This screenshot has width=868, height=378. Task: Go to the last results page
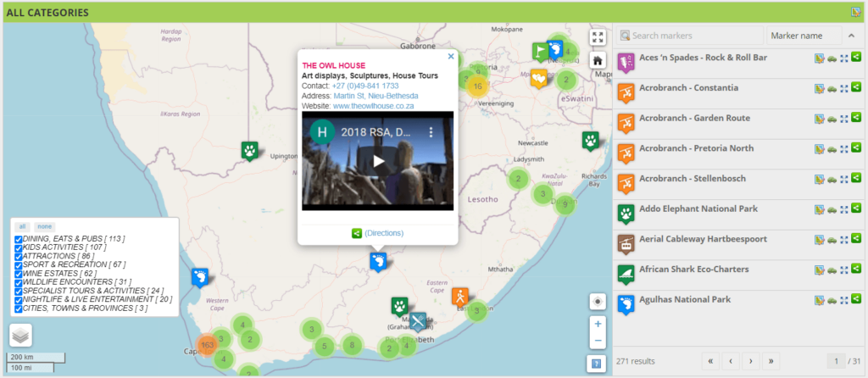[x=771, y=360]
